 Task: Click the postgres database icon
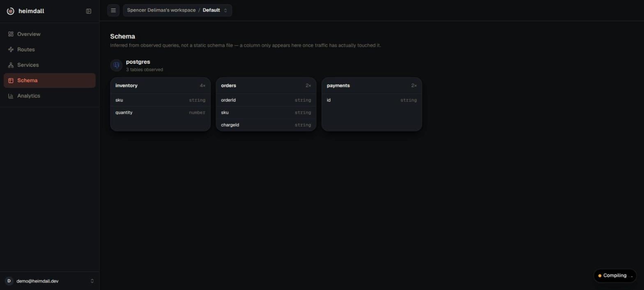click(116, 65)
